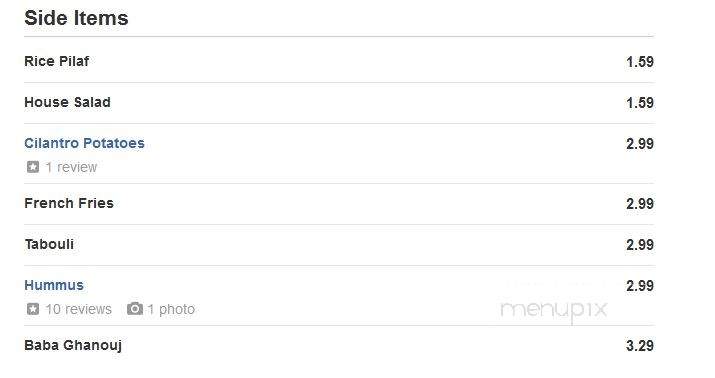Click the Baba Ghanouj price 3.29
The width and height of the screenshot is (715, 378).
640,346
